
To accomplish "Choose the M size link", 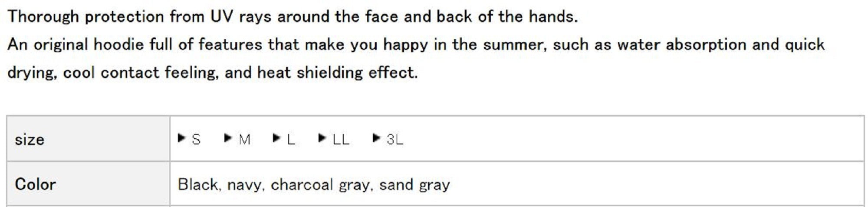I will pyautogui.click(x=244, y=140).
